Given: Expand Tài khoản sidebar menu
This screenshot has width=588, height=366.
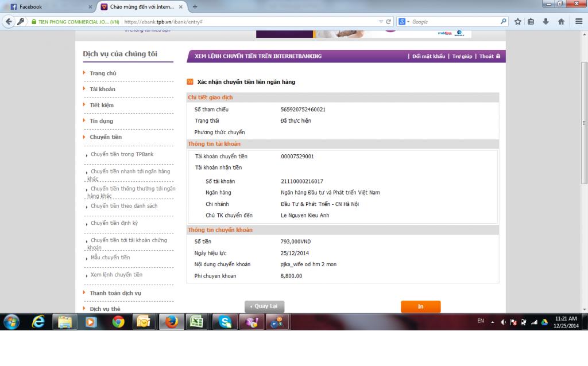Looking at the screenshot, I should (x=102, y=89).
